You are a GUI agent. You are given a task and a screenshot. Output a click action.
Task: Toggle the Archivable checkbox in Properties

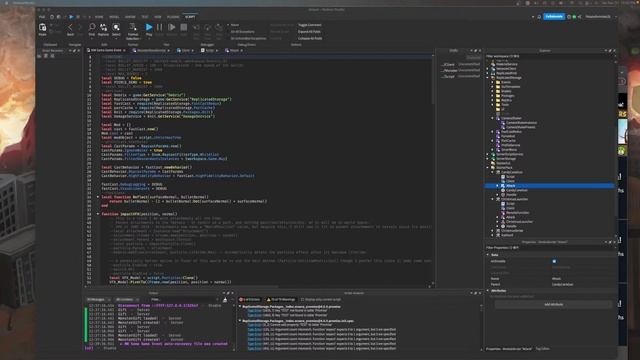point(554,261)
